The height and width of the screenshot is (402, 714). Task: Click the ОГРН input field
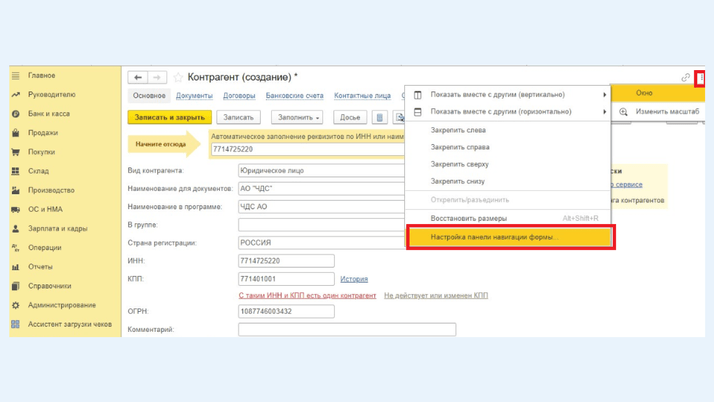pos(286,311)
